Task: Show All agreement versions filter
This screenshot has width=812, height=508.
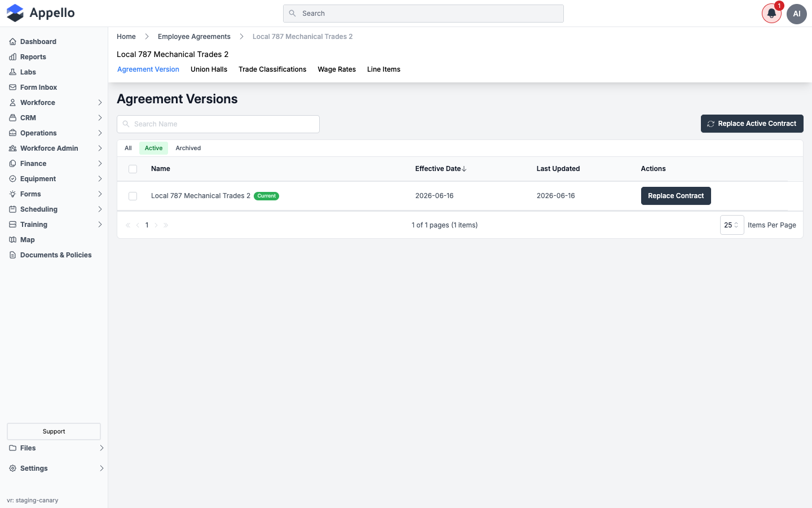Action: [128, 148]
